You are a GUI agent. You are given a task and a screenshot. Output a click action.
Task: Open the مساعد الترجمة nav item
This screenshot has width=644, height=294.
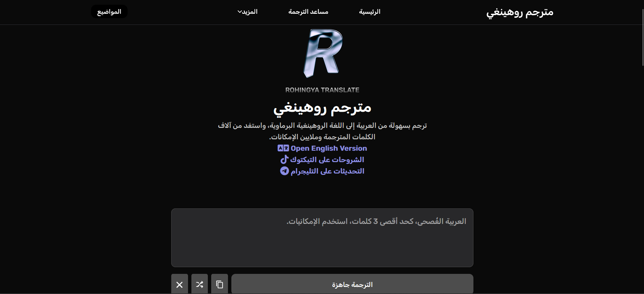[308, 12]
